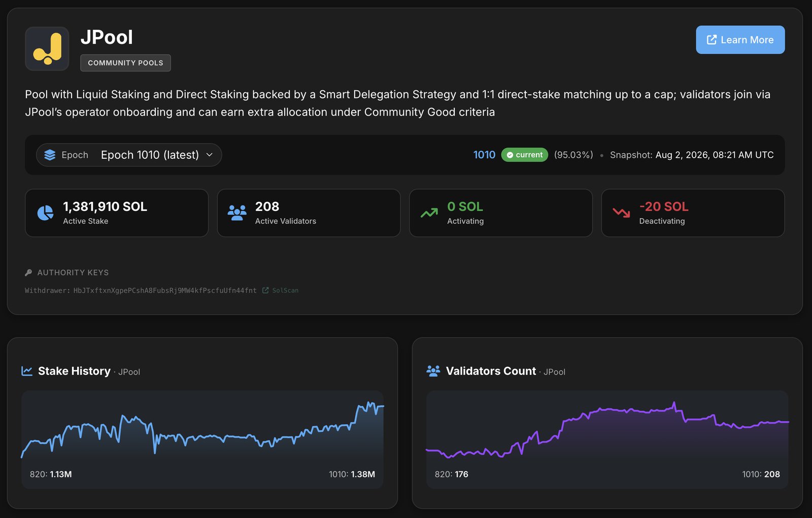812x518 pixels.
Task: Click the COMMUNITY POOLS badge
Action: pos(125,63)
